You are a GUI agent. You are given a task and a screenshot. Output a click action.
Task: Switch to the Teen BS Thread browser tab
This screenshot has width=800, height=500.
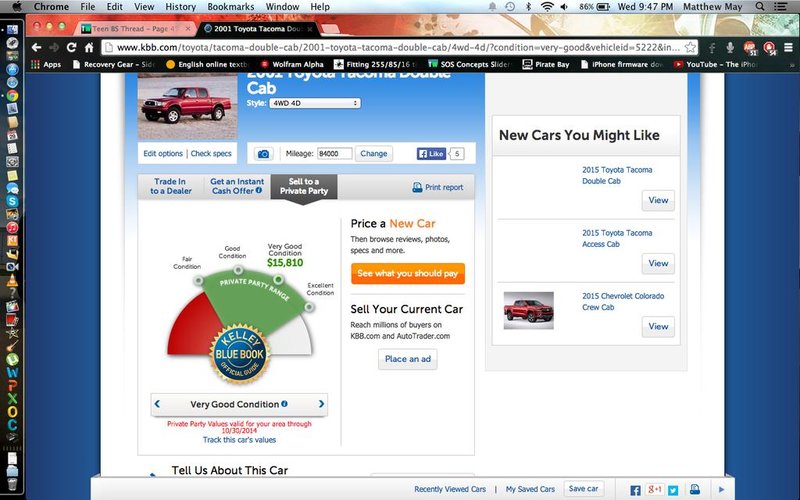(x=135, y=29)
